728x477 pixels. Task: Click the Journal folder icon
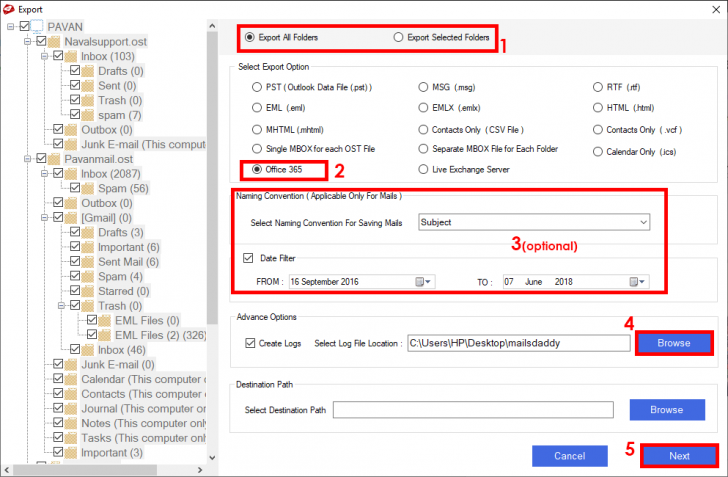pyautogui.click(x=71, y=409)
